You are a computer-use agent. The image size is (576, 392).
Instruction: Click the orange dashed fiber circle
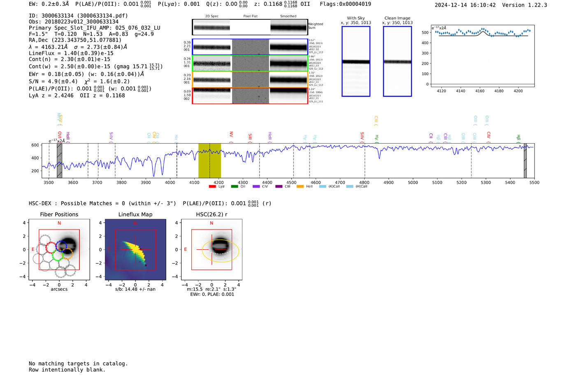pos(68,253)
